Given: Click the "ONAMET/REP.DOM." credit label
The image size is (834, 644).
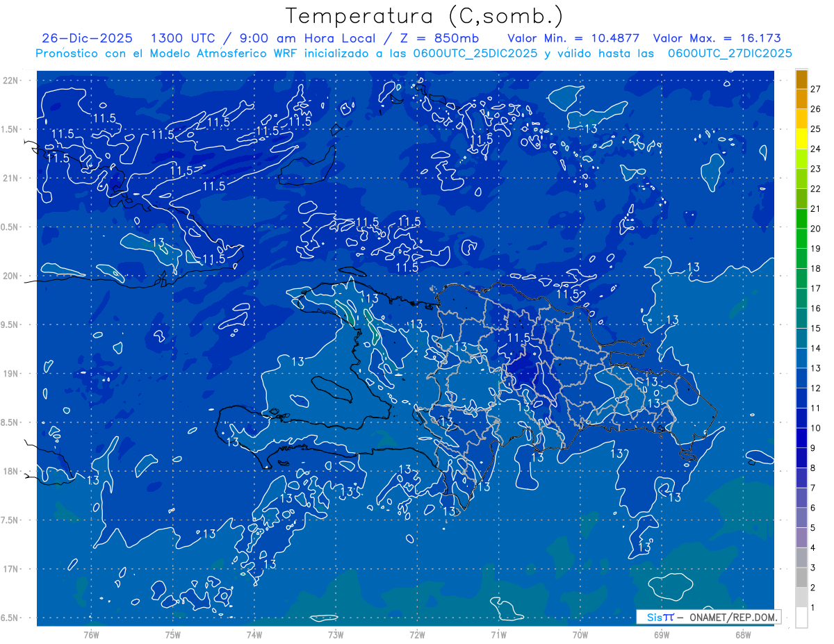Looking at the screenshot, I should coord(733,617).
